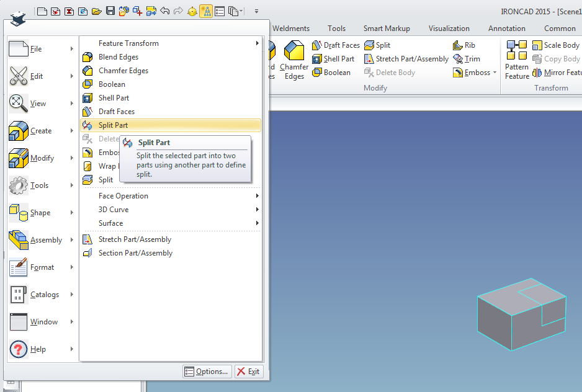Image resolution: width=582 pixels, height=392 pixels.
Task: Expand the Surface submenu
Action: tap(171, 223)
